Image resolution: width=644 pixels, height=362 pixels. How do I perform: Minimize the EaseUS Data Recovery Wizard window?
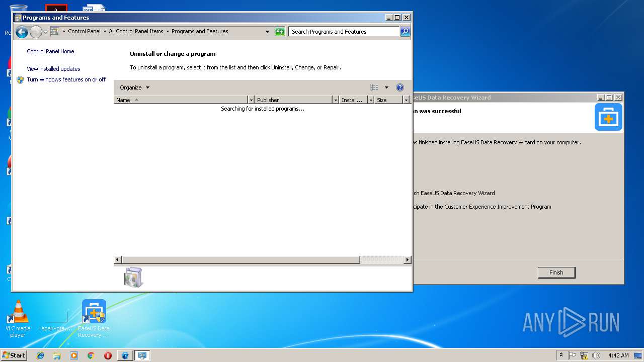click(601, 98)
